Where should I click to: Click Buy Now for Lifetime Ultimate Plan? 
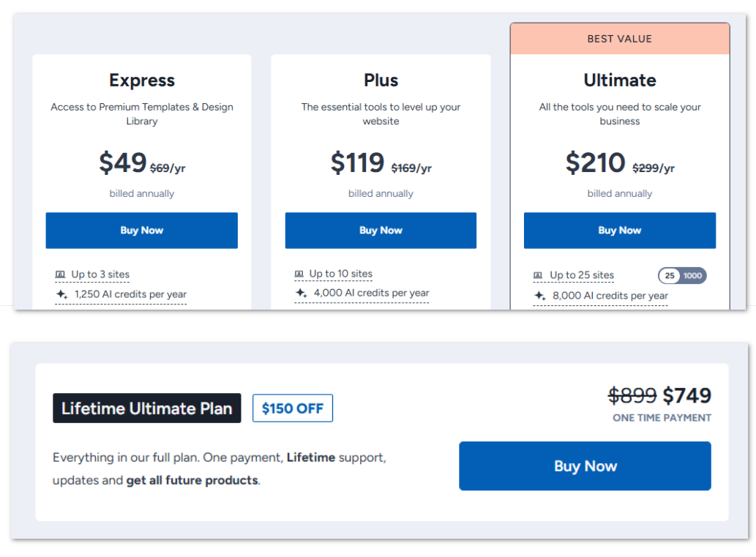click(x=585, y=466)
